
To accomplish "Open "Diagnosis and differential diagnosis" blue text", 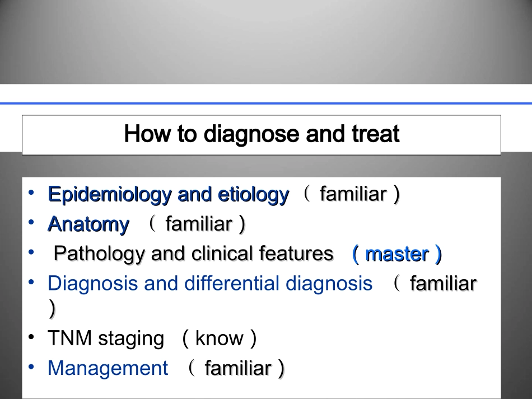I will tap(210, 284).
